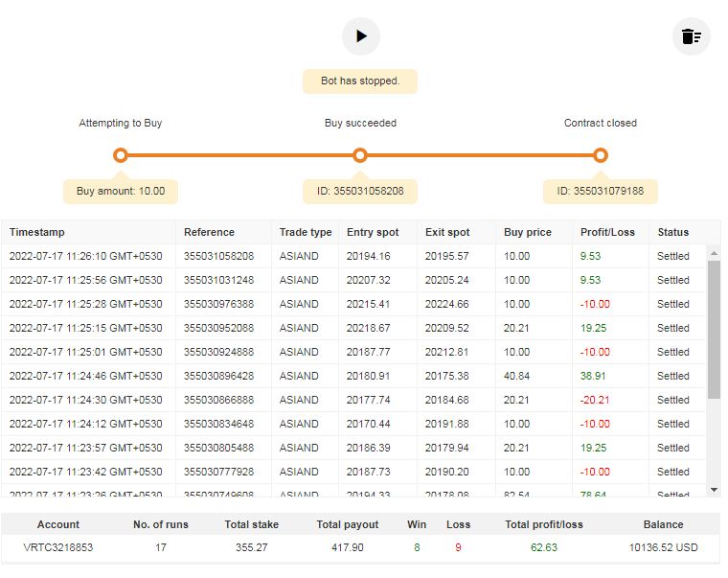This screenshot has height=578, width=728.
Task: Click entry spot value 20170.44
Action: click(x=368, y=425)
